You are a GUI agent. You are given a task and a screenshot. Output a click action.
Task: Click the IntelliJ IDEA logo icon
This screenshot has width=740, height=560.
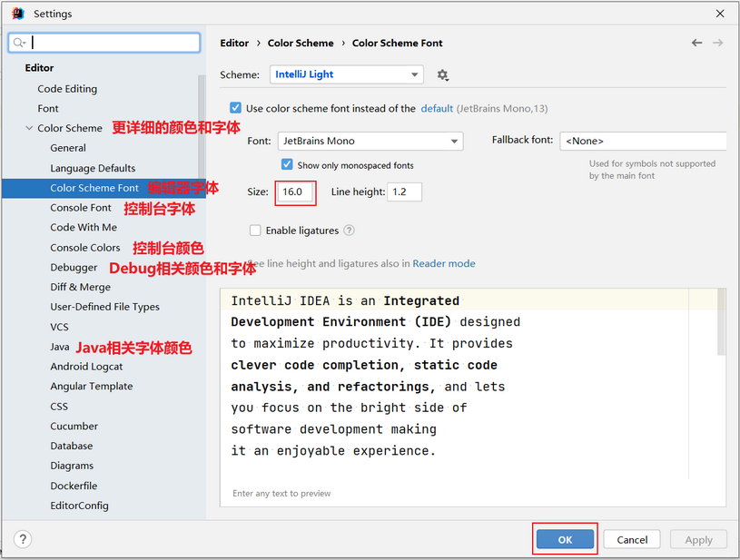click(18, 14)
